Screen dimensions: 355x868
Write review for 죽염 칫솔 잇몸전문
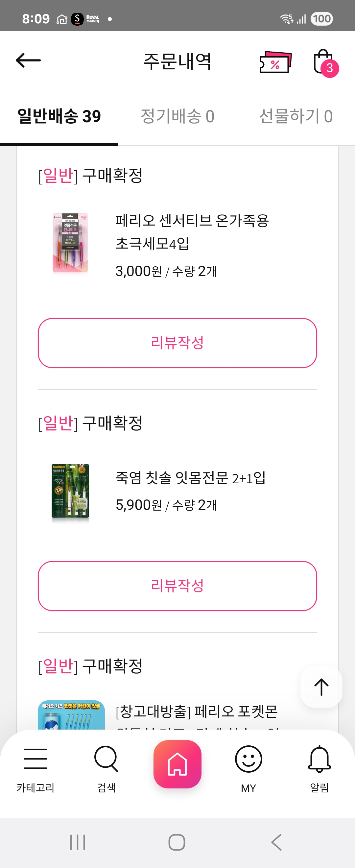(177, 586)
